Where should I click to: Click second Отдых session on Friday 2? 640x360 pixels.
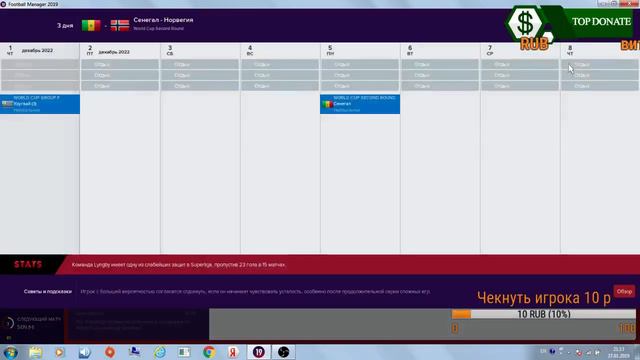(120, 75)
